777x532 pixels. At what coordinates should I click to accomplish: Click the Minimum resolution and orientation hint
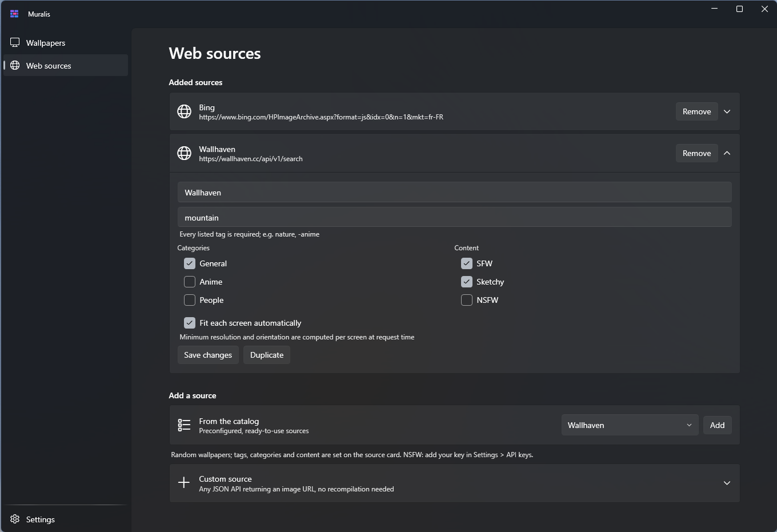(x=297, y=337)
